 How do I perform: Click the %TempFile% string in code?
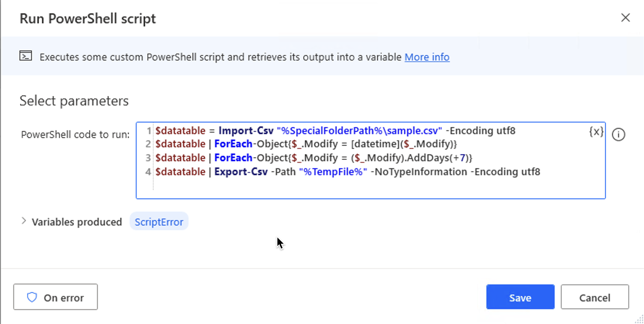[333, 172]
